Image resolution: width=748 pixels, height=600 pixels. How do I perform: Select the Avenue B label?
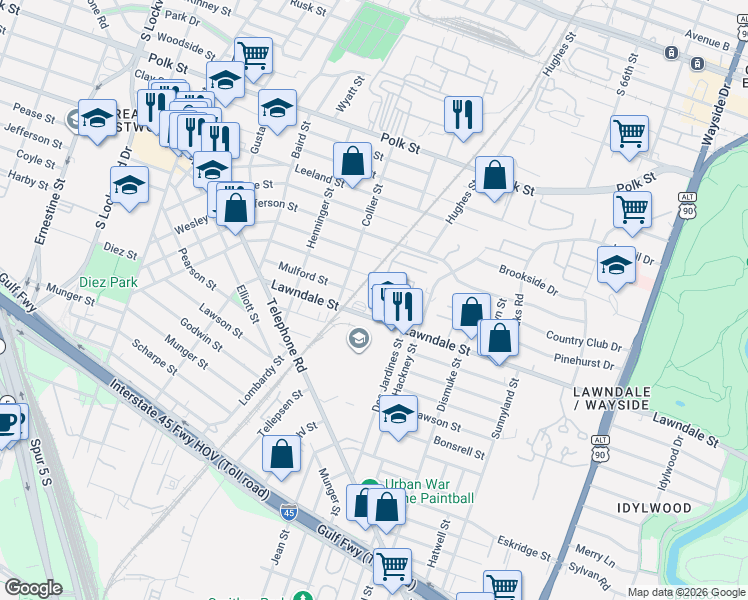coord(707,40)
